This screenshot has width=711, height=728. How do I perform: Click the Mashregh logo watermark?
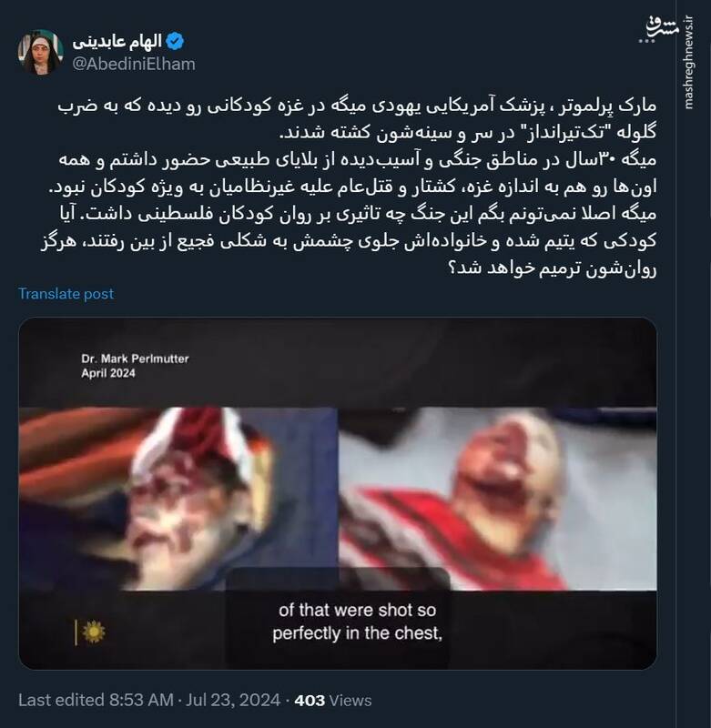663,27
